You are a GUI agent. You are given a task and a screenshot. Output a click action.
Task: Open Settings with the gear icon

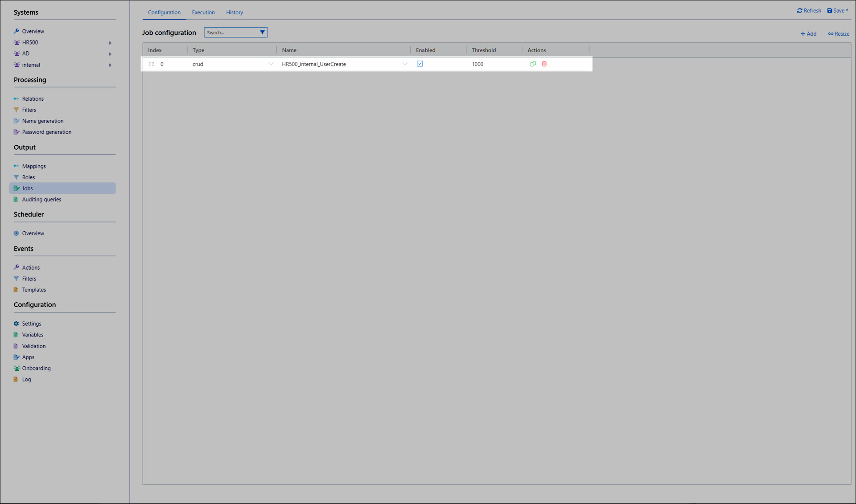click(16, 324)
